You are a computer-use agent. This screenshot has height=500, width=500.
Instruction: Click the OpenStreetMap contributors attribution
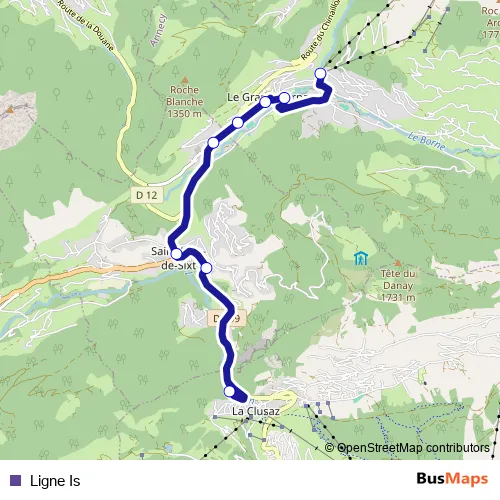point(407,448)
